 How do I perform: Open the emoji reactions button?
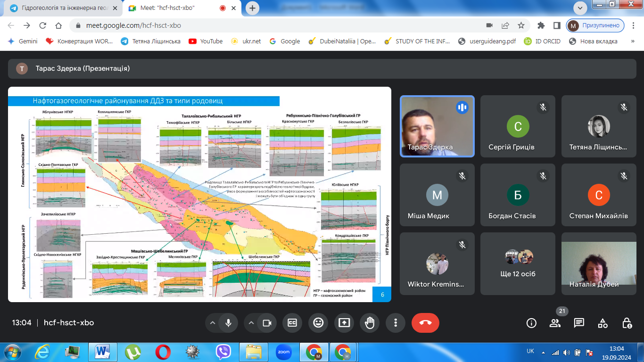click(x=318, y=323)
